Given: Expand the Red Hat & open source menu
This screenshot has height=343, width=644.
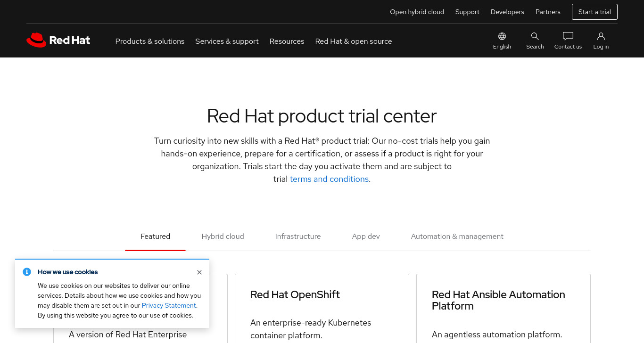Looking at the screenshot, I should 354,41.
